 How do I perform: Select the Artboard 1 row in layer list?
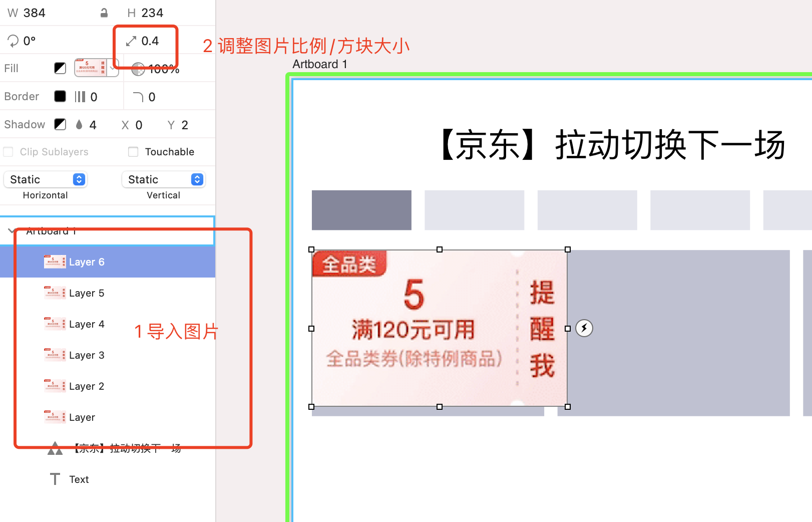108,231
